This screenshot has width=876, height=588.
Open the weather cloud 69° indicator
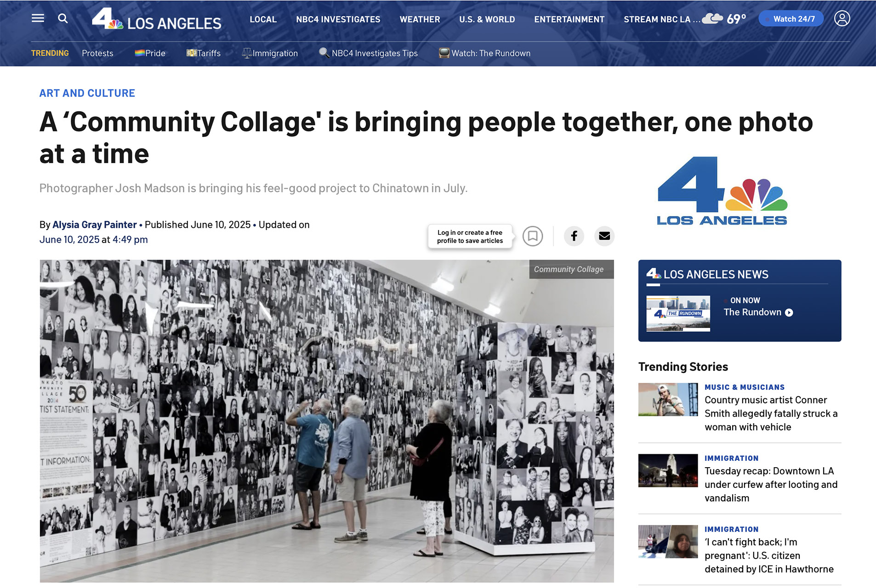point(724,19)
